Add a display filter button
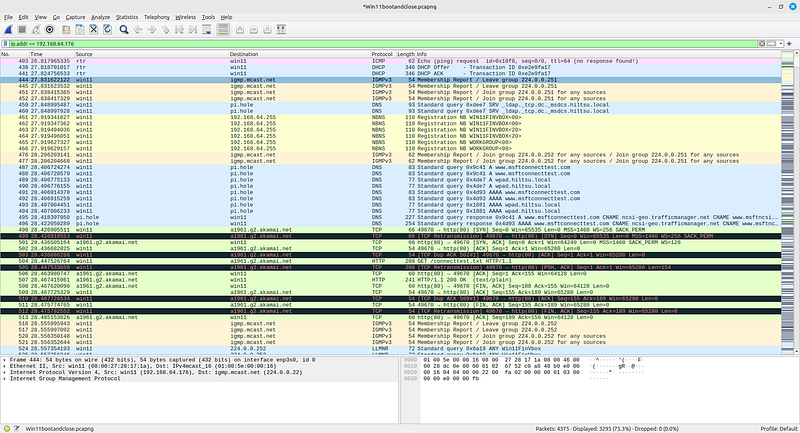The image size is (800, 433). point(789,44)
